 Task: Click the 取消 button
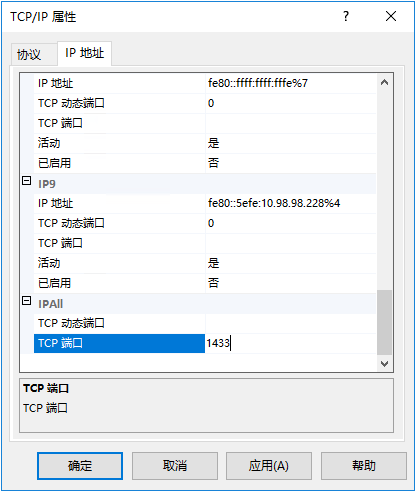(175, 466)
